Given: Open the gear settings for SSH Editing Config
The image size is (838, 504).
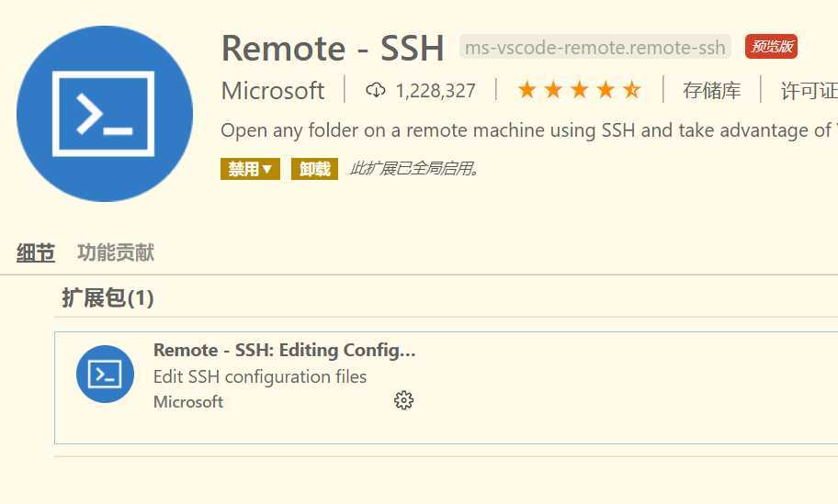Looking at the screenshot, I should [x=403, y=400].
